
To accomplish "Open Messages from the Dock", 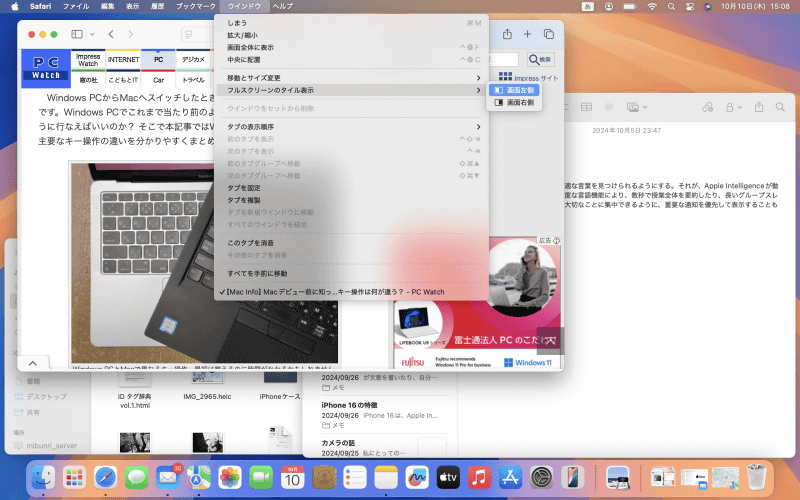I will (x=137, y=478).
